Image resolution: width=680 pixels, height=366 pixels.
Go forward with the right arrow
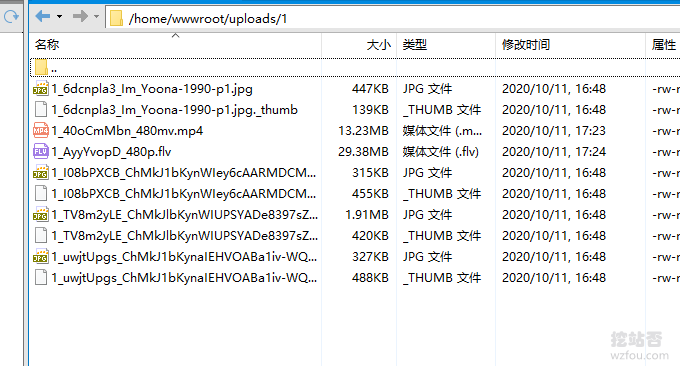[80, 16]
